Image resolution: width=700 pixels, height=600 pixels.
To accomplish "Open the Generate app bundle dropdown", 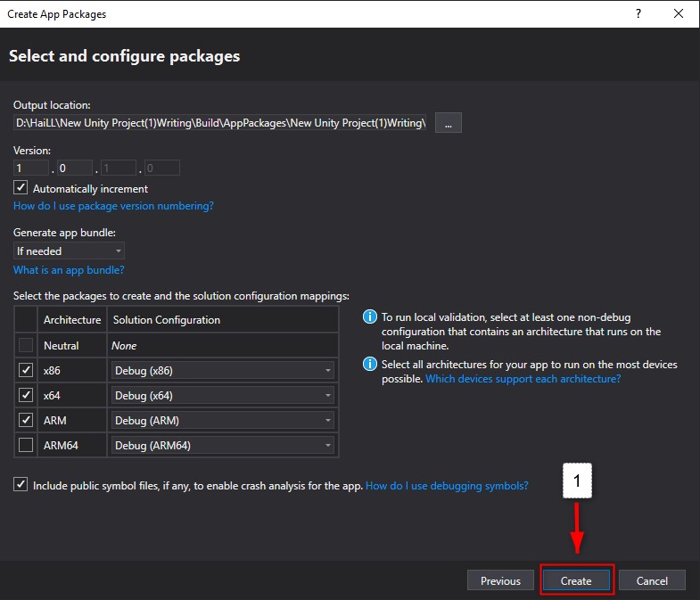I will [69, 251].
